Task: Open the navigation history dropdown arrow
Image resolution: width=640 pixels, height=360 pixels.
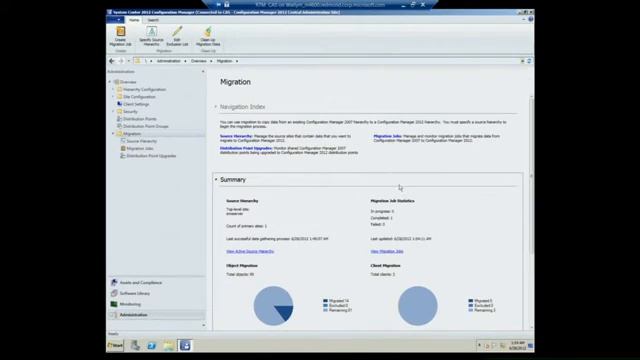Action: 129,61
